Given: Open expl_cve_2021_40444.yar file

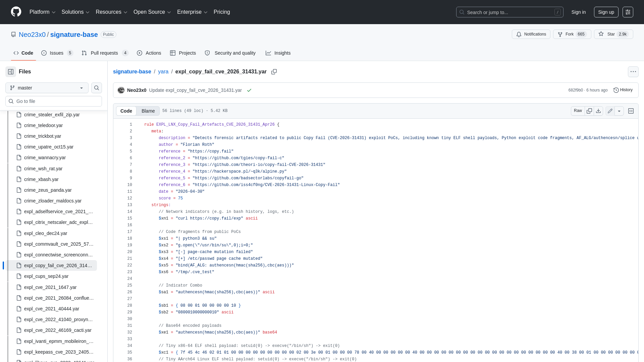Looking at the screenshot, I should tap(52, 309).
